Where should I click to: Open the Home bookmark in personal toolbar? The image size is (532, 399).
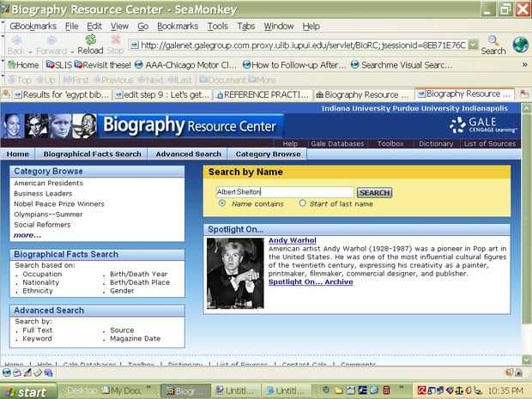tap(23, 65)
